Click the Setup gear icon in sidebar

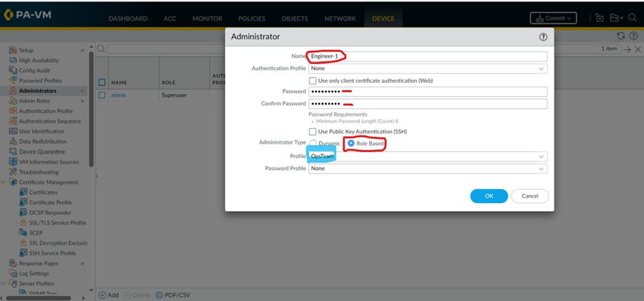click(x=13, y=50)
